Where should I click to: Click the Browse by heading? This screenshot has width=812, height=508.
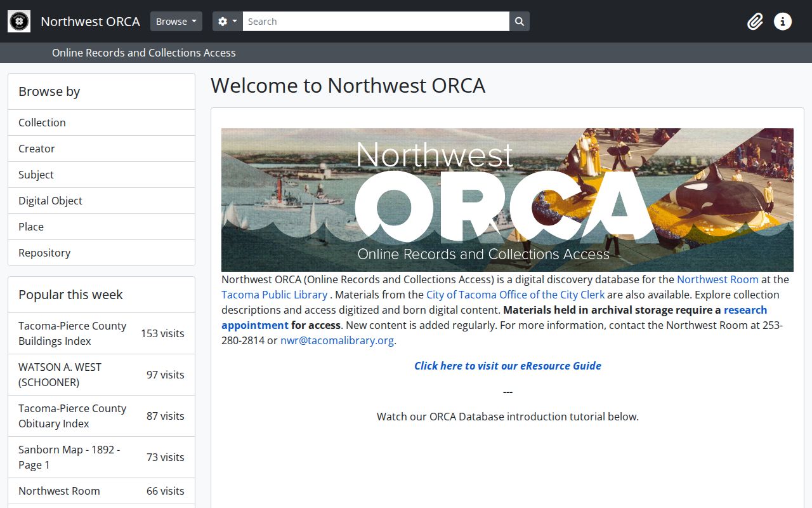(49, 91)
